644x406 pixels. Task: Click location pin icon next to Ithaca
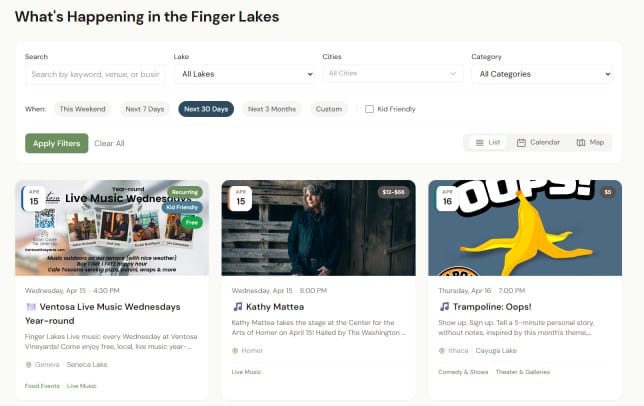[442, 351]
